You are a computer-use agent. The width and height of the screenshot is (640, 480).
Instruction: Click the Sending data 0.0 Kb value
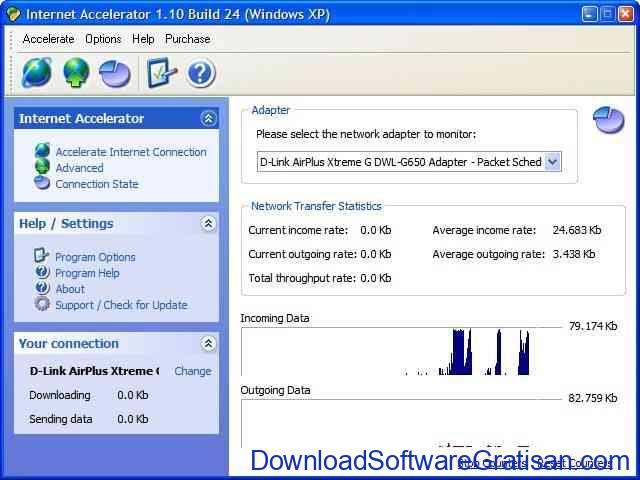133,420
